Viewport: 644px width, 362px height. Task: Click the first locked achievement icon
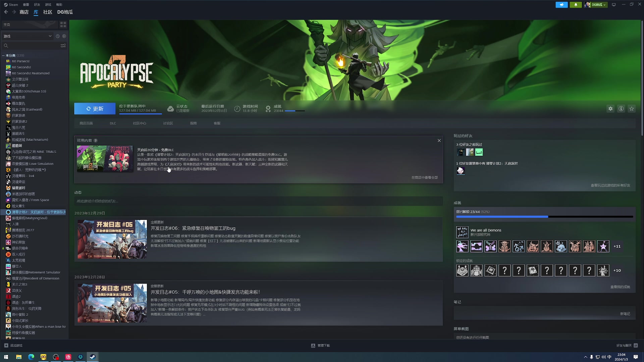point(462,270)
